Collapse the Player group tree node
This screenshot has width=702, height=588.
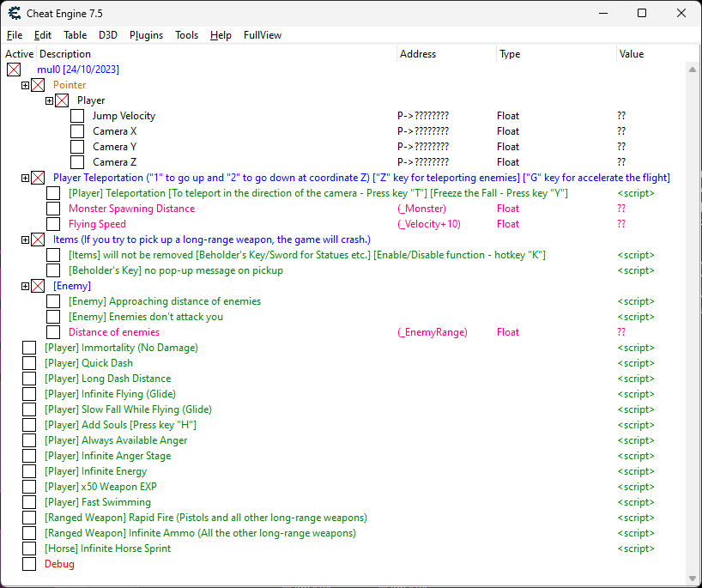point(50,100)
